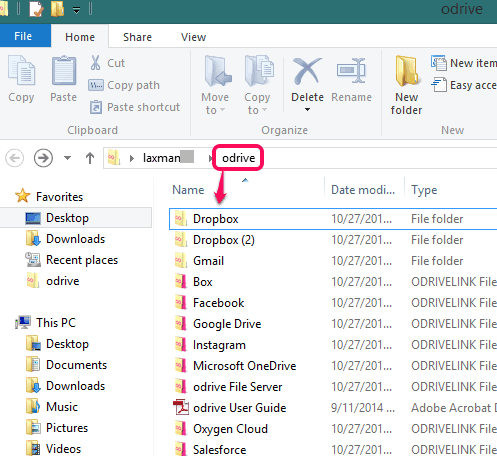This screenshot has height=456, width=497.
Task: Click the Delete X icon
Action: [x=307, y=71]
